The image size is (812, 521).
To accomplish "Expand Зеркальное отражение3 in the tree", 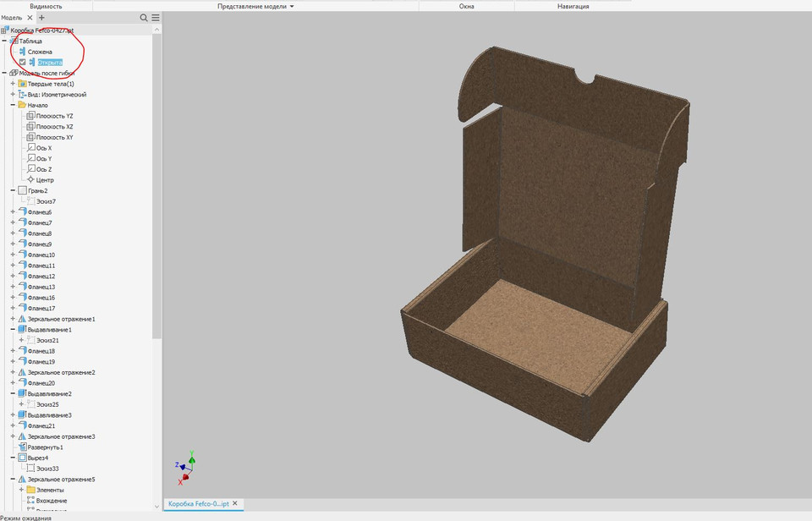I will [12, 436].
